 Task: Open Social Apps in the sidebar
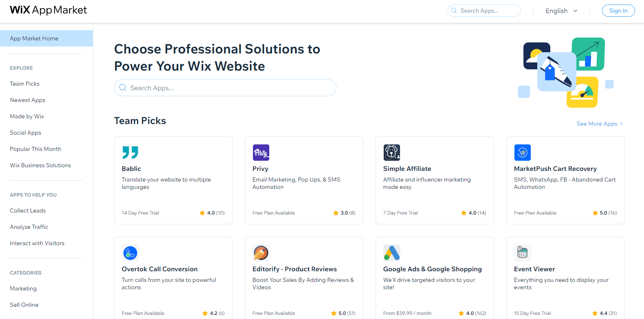pyautogui.click(x=26, y=133)
